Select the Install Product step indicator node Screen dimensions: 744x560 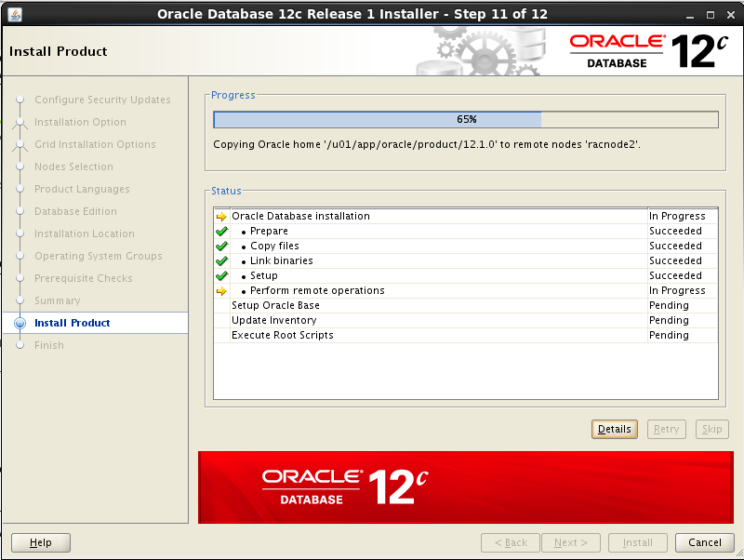[x=20, y=323]
